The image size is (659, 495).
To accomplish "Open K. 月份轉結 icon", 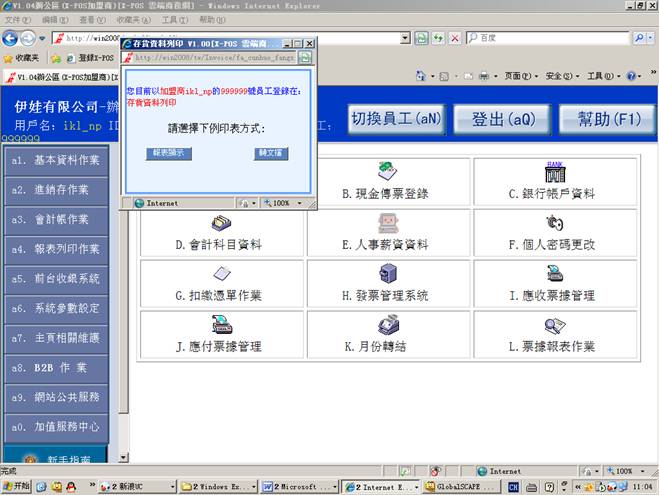I will click(x=387, y=325).
